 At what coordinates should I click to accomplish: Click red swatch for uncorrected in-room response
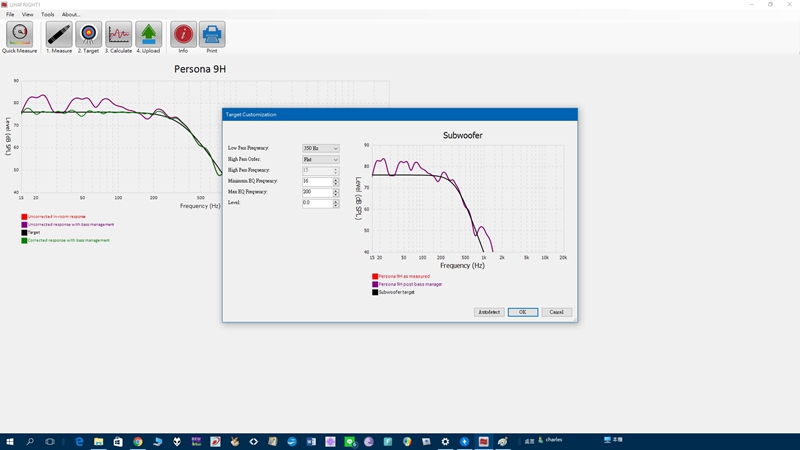(x=24, y=217)
